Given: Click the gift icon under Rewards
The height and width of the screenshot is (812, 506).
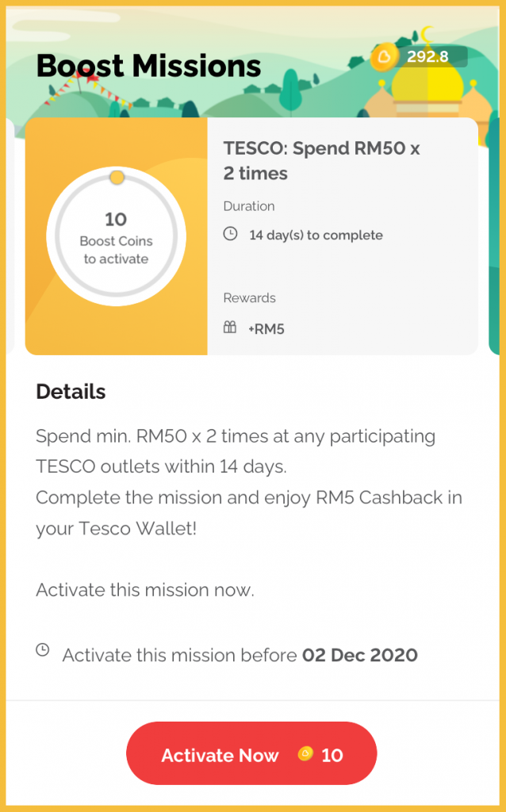Looking at the screenshot, I should 230,327.
